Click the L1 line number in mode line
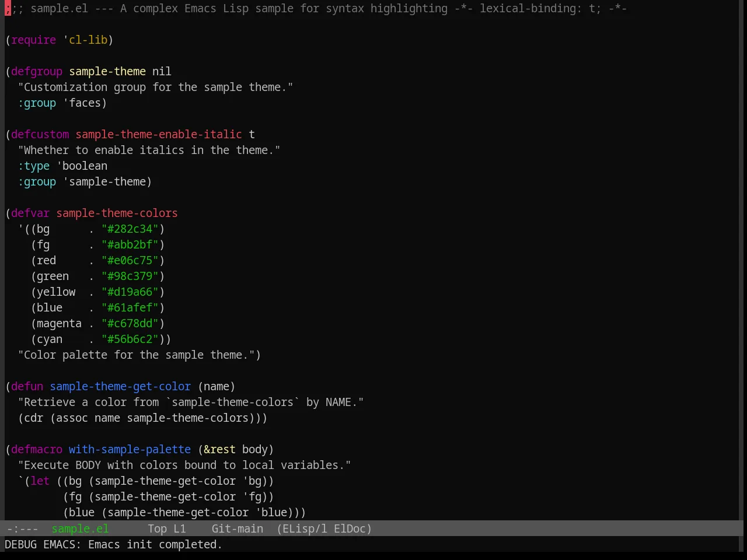Viewport: 747px width, 560px height. [x=179, y=528]
